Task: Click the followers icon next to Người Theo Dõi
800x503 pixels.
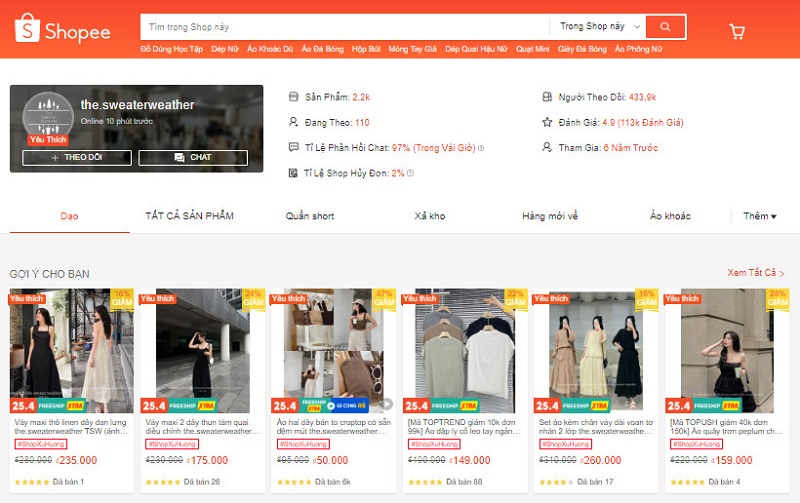Action: click(547, 97)
